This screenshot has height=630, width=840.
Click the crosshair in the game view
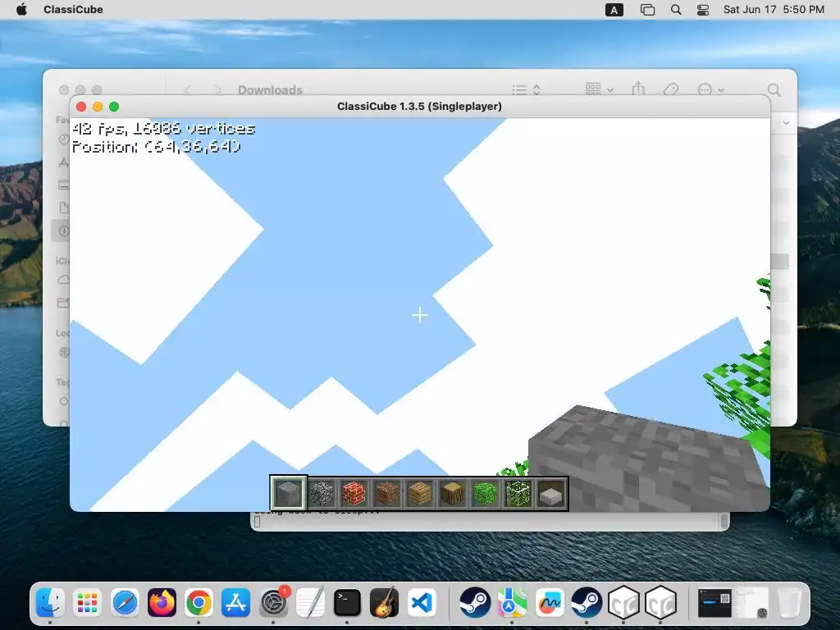click(419, 315)
